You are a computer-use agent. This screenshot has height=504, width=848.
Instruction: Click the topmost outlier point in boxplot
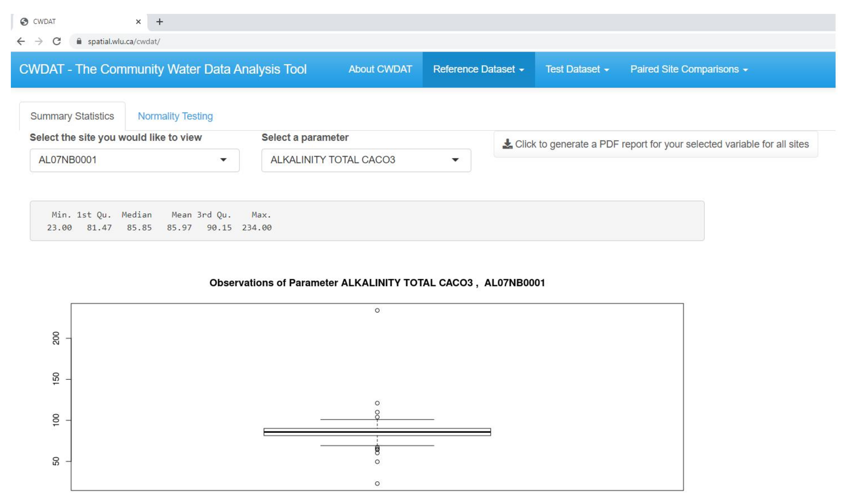(377, 310)
